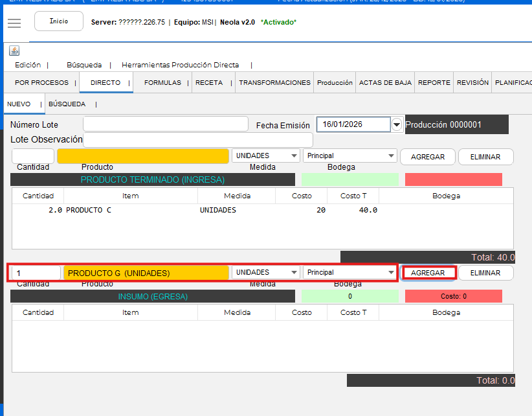Viewport: 532px width, 416px height.
Task: Click the red Costo: 0 indicator box
Action: click(453, 296)
